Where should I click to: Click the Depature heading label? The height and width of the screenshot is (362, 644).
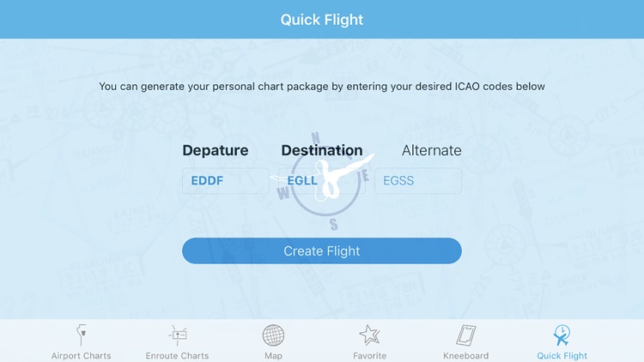pyautogui.click(x=216, y=150)
